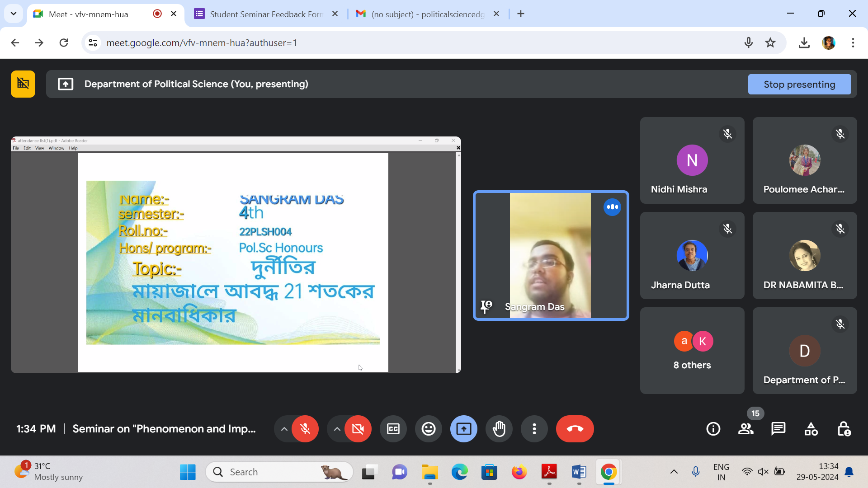Viewport: 868px width, 488px height.
Task: Expand audio settings arrow beside microphone
Action: tap(284, 429)
